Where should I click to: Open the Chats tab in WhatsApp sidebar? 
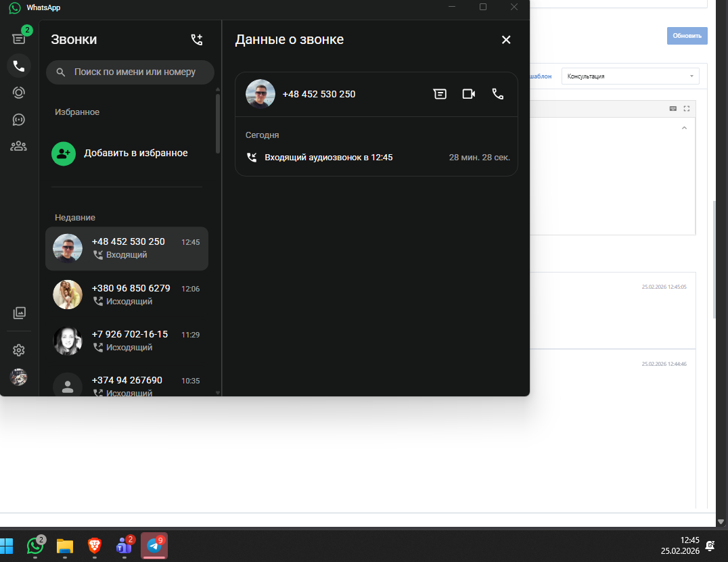point(18,39)
